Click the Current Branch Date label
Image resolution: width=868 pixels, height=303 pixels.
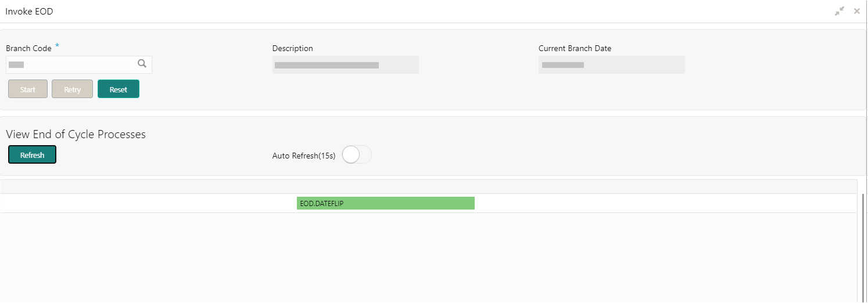pos(575,49)
